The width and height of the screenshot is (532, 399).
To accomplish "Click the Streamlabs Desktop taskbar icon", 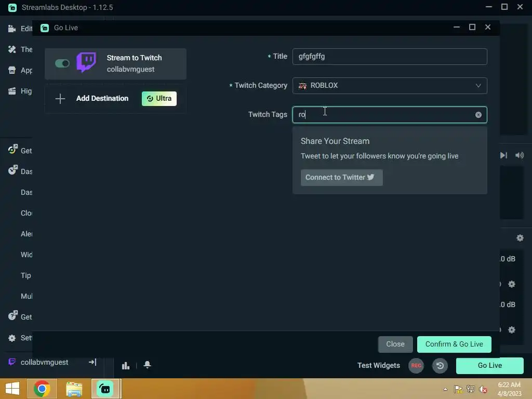I will pyautogui.click(x=105, y=389).
